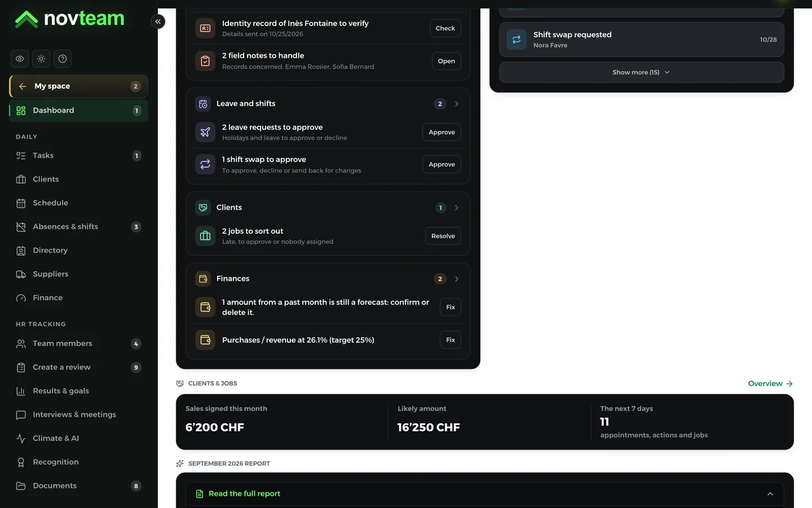Expand Show more (15) notifications
Screen dimensions: 812x508
[641, 72]
